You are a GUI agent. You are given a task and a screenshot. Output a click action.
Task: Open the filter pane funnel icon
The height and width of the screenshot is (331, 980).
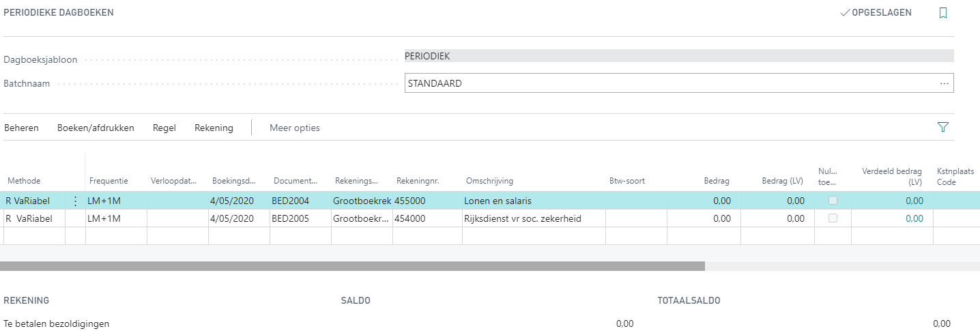pos(943,127)
